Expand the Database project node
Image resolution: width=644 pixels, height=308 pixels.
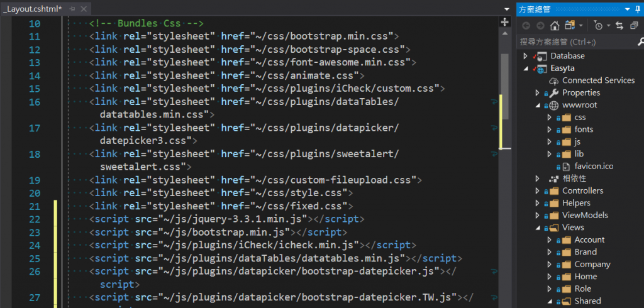[x=525, y=56]
